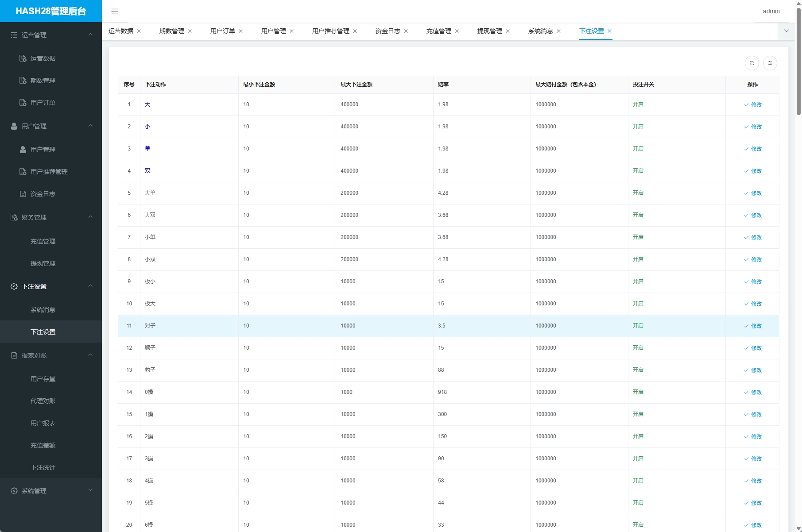
Task: Open 运营数据 from the sidebar
Action: click(x=43, y=58)
